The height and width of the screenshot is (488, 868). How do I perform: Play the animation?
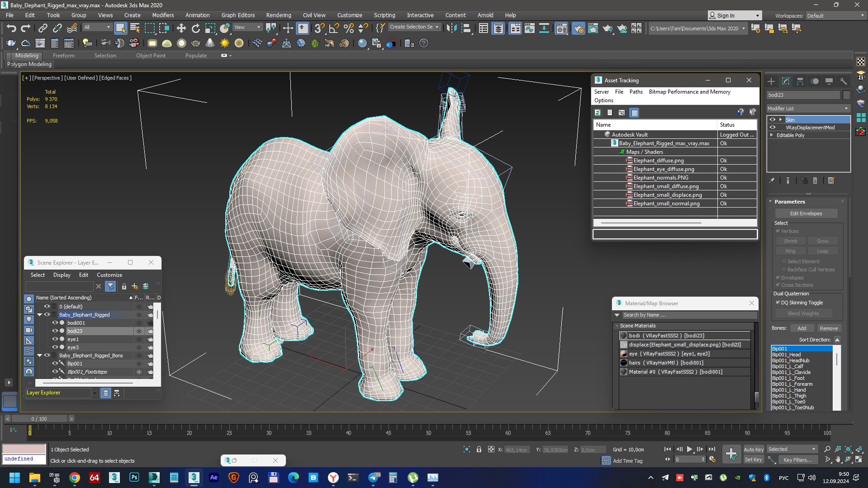(689, 449)
